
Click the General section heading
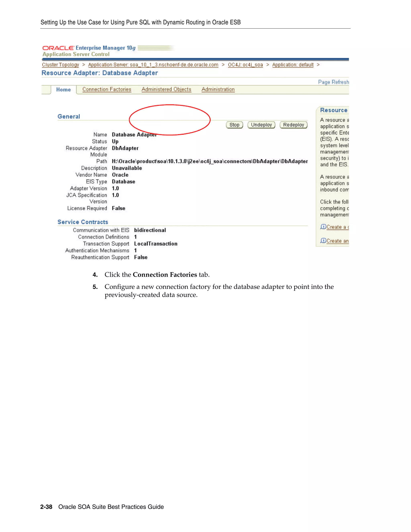[x=69, y=117]
